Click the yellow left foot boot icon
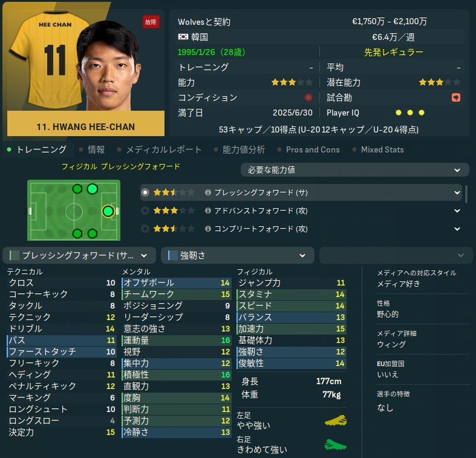The width and height of the screenshot is (476, 458). 336,420
